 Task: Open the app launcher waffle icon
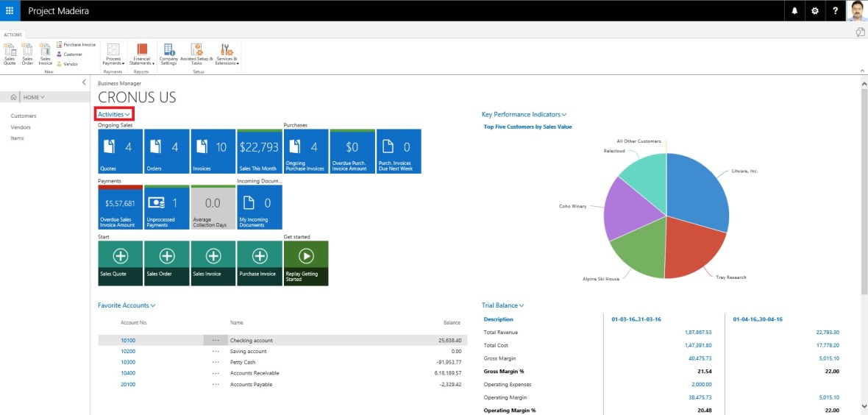[10, 10]
